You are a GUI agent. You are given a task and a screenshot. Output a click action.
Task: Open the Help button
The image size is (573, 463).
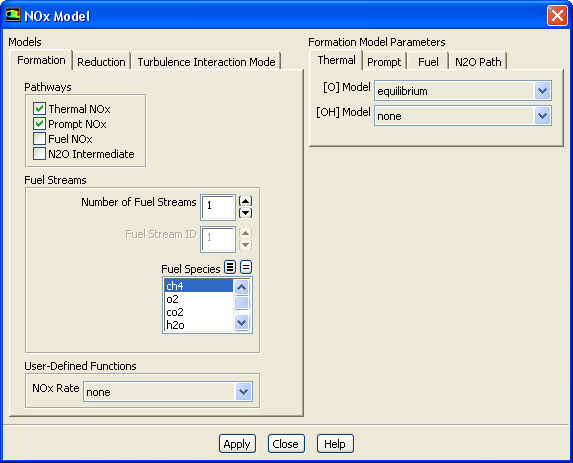click(x=335, y=444)
